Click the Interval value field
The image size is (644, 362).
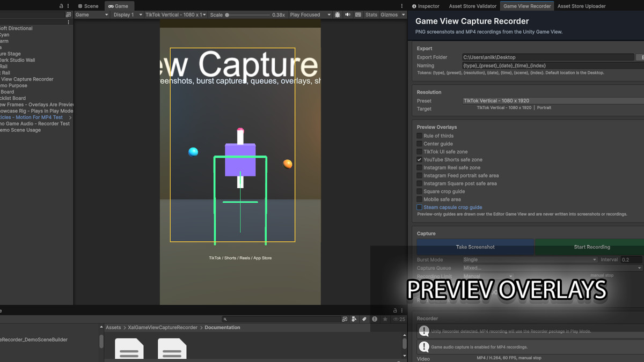[x=632, y=260]
